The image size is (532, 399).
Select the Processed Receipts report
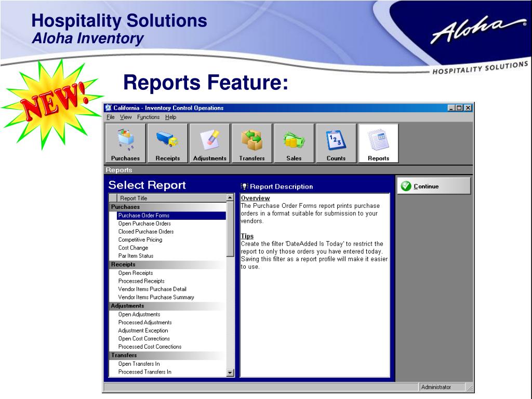tap(141, 281)
